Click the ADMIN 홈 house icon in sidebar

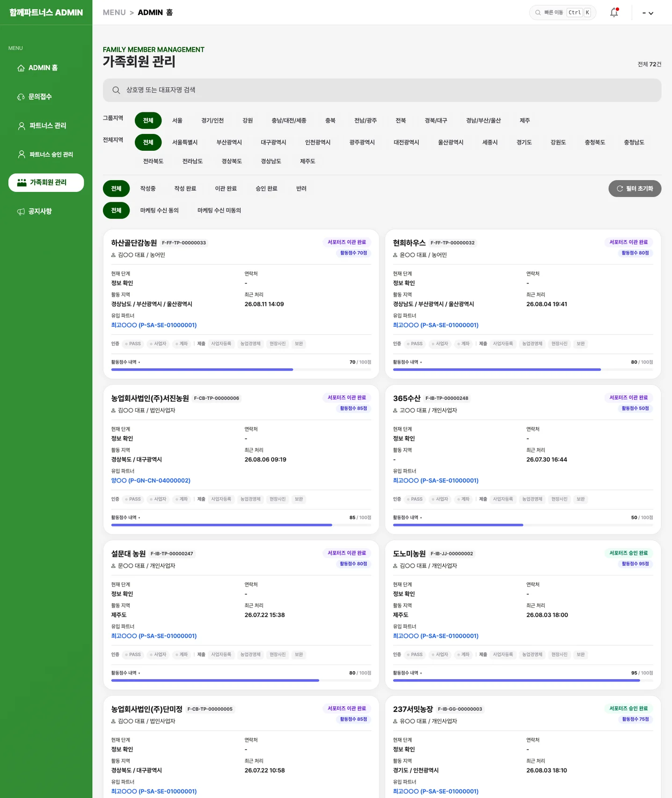pos(21,68)
